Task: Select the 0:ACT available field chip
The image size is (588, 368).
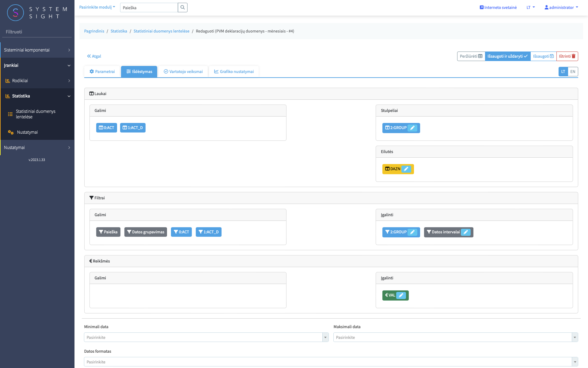Action: pos(107,128)
